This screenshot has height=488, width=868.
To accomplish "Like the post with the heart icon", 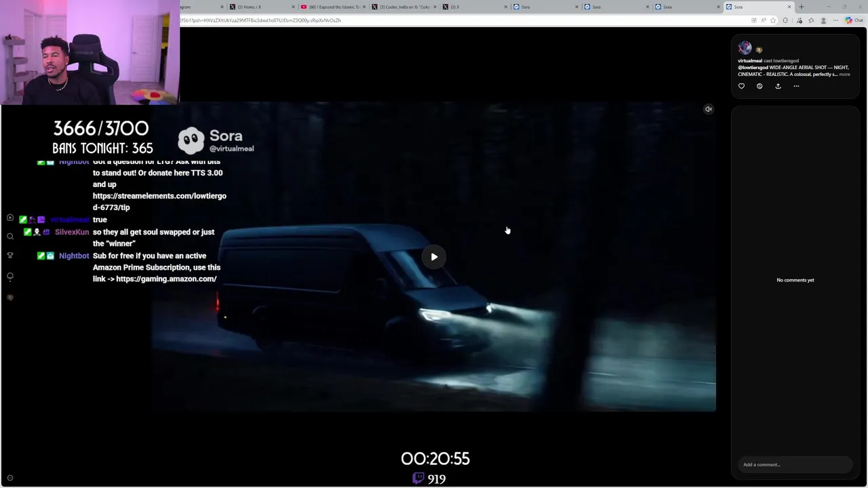I will click(741, 86).
